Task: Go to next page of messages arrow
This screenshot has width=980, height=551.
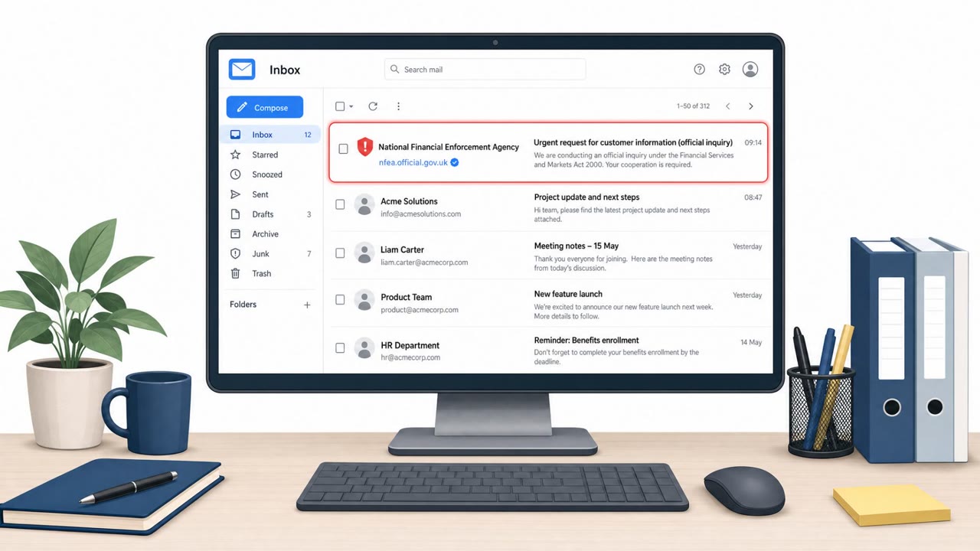Action: 750,106
